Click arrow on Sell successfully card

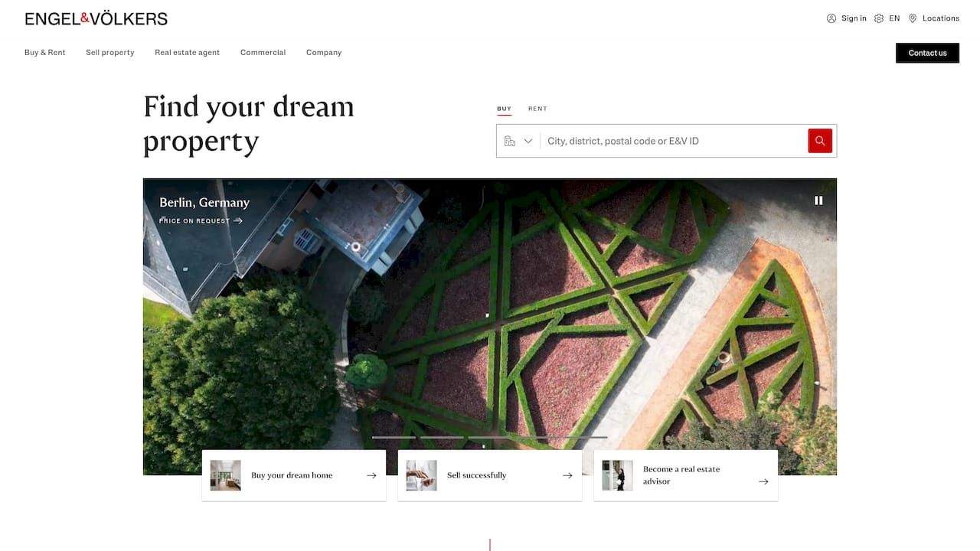567,475
